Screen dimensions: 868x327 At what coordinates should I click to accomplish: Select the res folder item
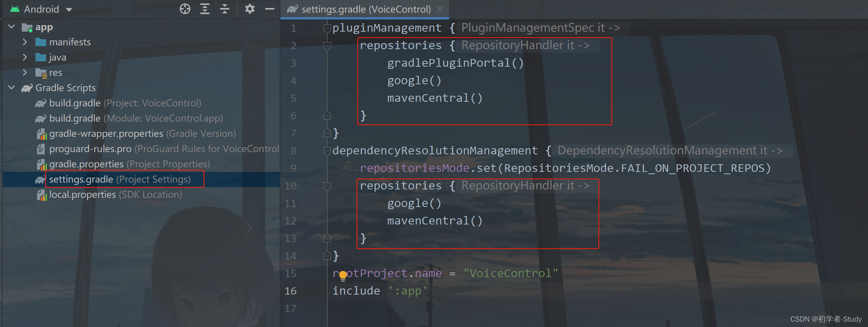coord(49,72)
